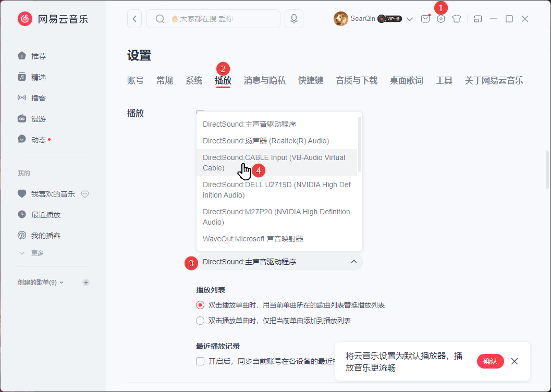Create a new playlist with plus icon

pyautogui.click(x=85, y=282)
